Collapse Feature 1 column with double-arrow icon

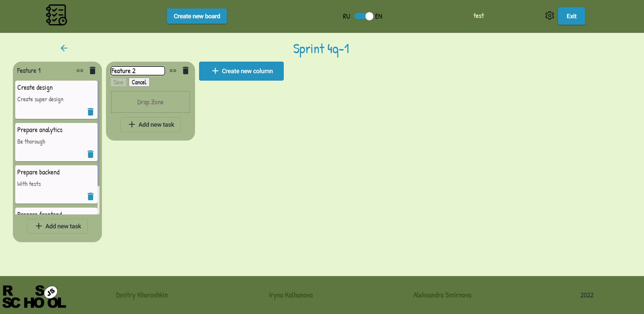pos(80,70)
